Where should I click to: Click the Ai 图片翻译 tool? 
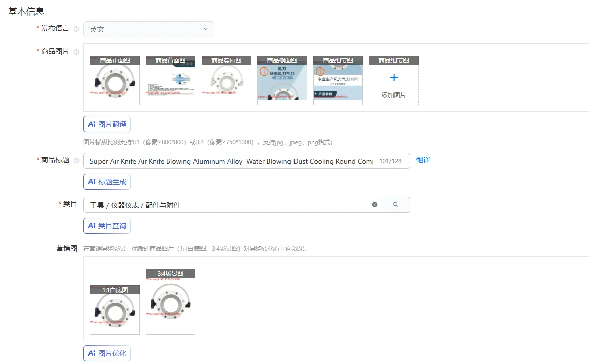coord(107,124)
